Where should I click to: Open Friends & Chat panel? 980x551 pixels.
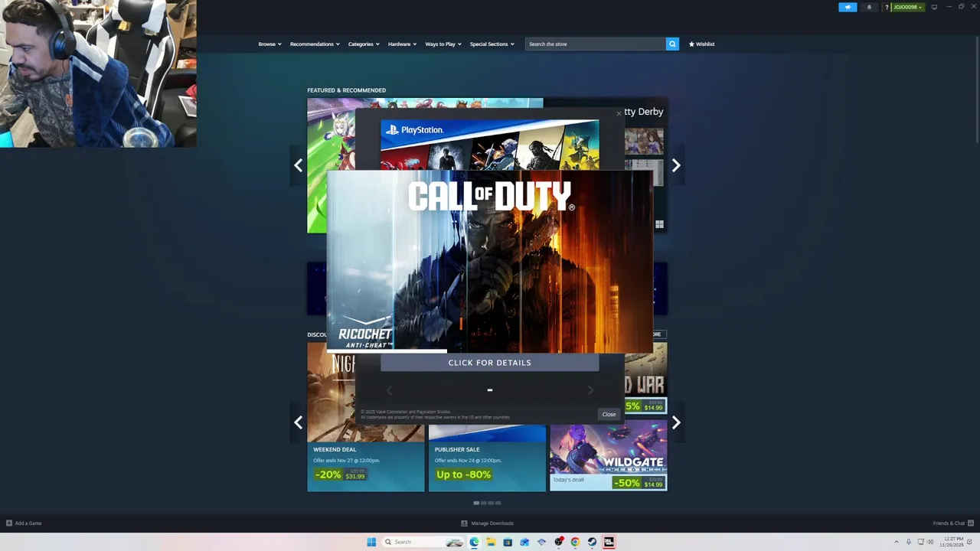point(952,523)
